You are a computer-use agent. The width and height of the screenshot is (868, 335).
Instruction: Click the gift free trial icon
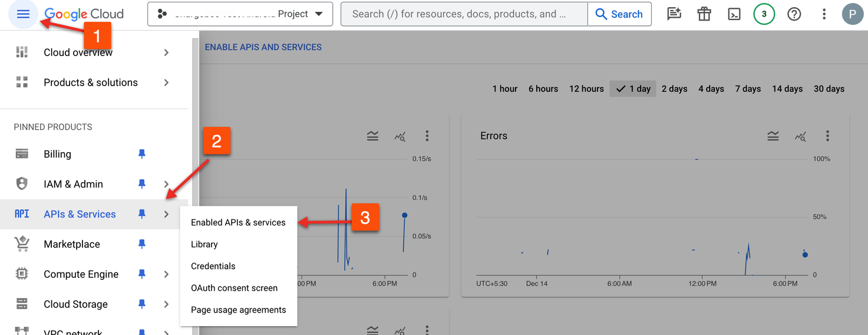[704, 14]
